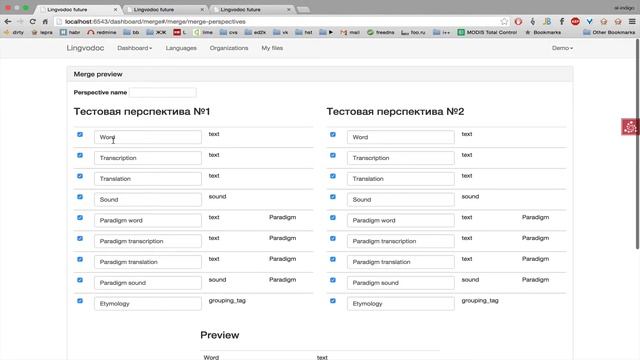Image resolution: width=640 pixels, height=360 pixels.
Task: Click the blue V extension icon
Action: [589, 22]
